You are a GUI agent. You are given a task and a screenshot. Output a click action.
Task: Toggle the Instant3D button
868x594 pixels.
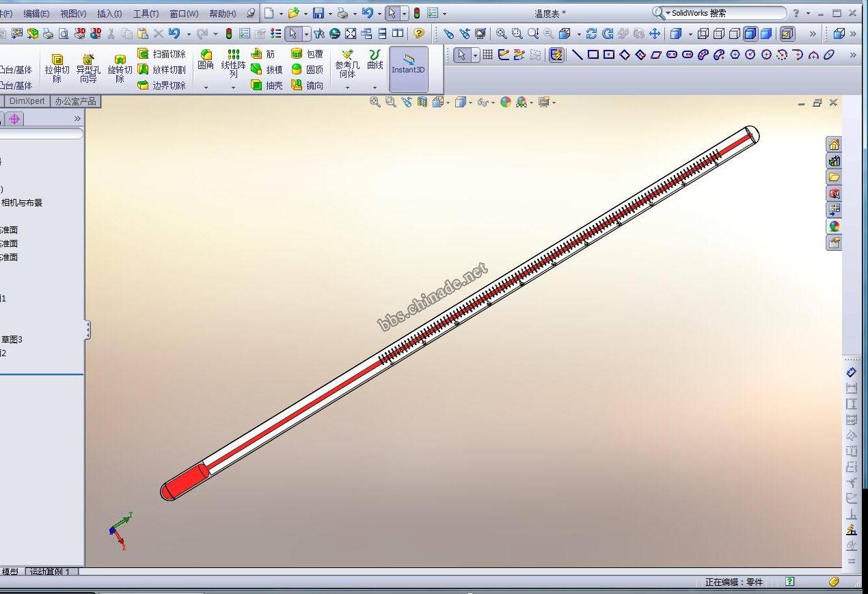[408, 69]
